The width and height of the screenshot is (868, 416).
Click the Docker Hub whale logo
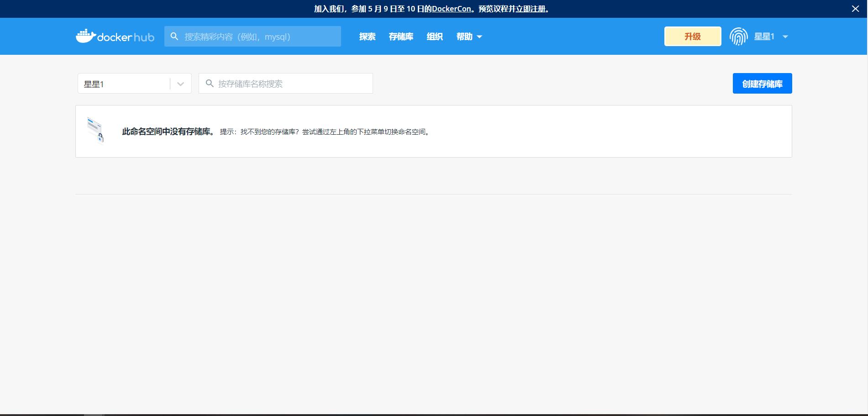tap(115, 37)
